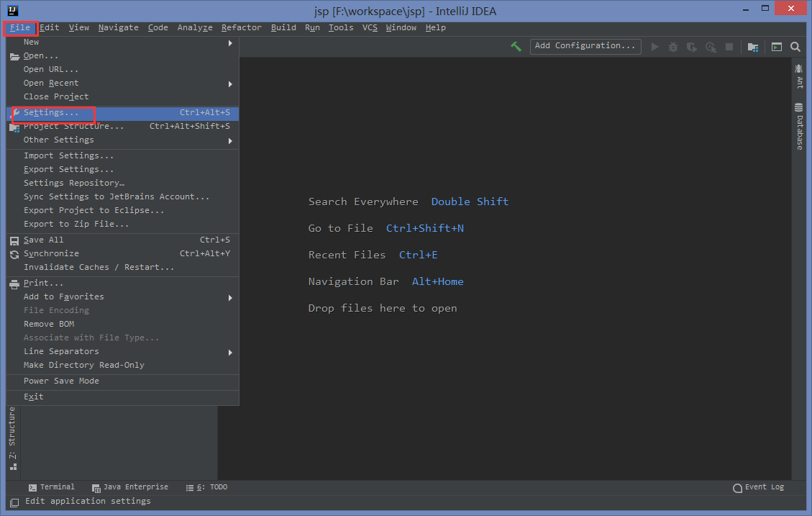Open the Event Log
The image size is (812, 516).
pyautogui.click(x=759, y=487)
